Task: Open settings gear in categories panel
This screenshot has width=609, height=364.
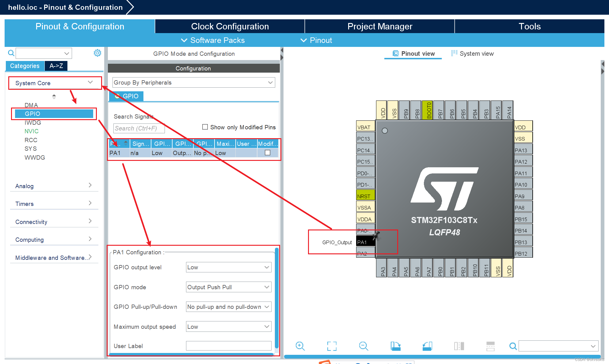Action: point(97,53)
